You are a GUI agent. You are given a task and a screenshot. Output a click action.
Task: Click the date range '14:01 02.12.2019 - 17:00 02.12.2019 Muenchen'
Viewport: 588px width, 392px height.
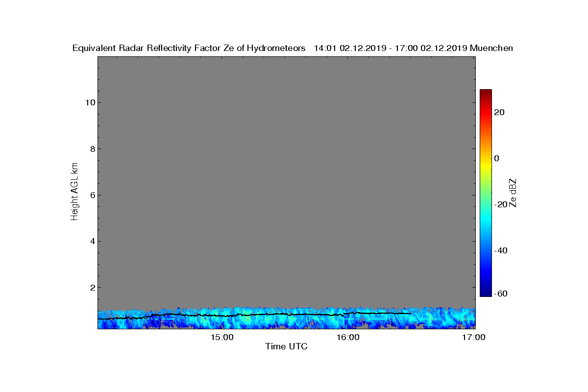pos(414,49)
